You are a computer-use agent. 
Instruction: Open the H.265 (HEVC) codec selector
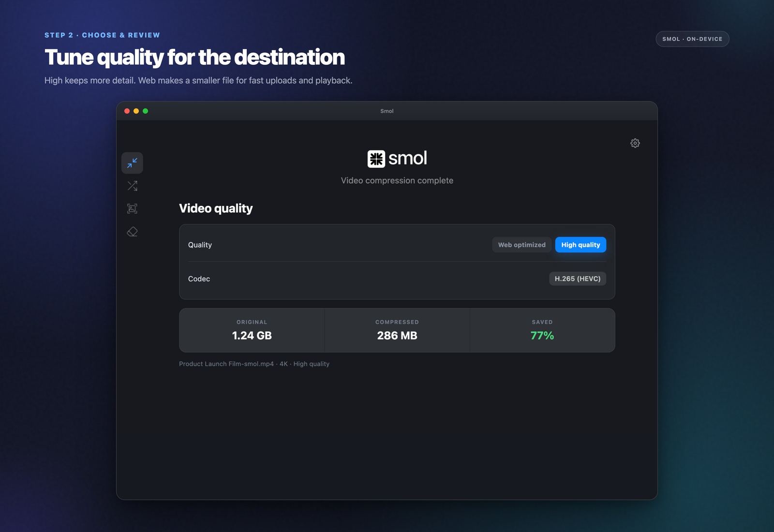[x=578, y=279]
